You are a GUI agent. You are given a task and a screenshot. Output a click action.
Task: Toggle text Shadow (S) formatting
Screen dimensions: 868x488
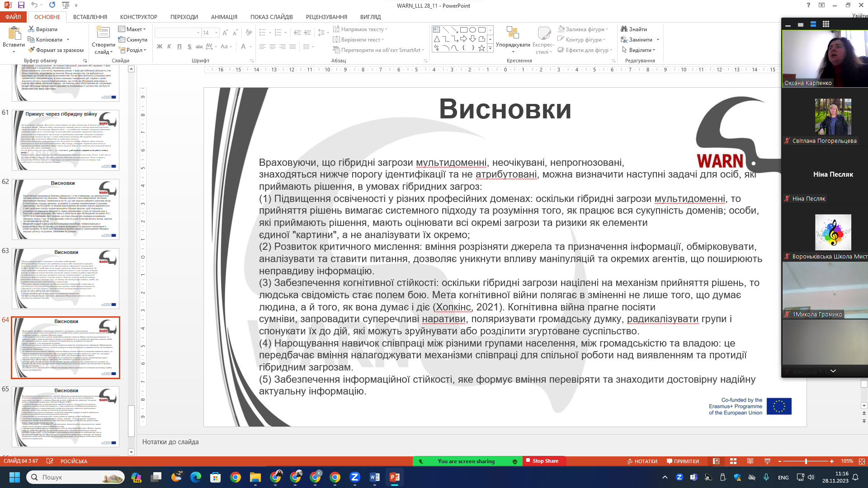(x=189, y=46)
